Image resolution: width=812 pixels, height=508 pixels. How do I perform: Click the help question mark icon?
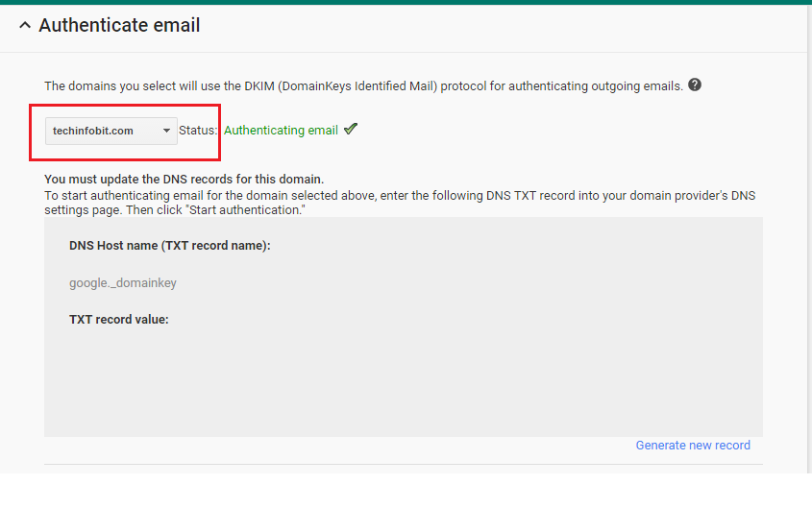[695, 85]
